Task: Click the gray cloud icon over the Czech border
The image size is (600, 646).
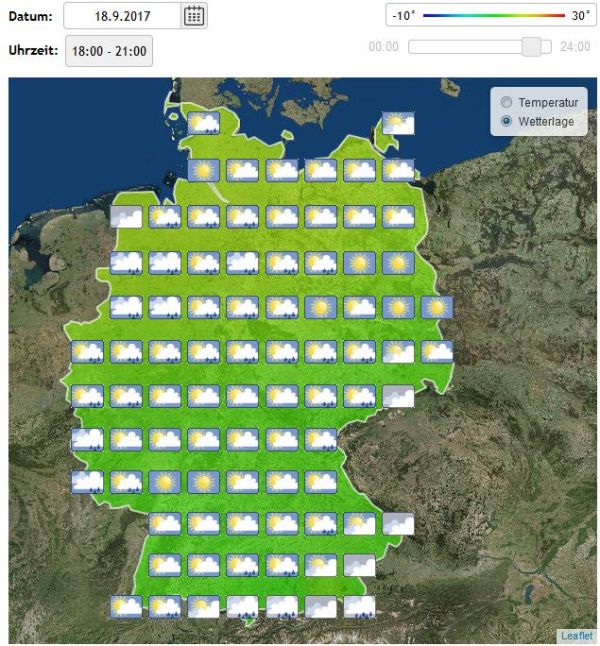Action: (x=398, y=396)
